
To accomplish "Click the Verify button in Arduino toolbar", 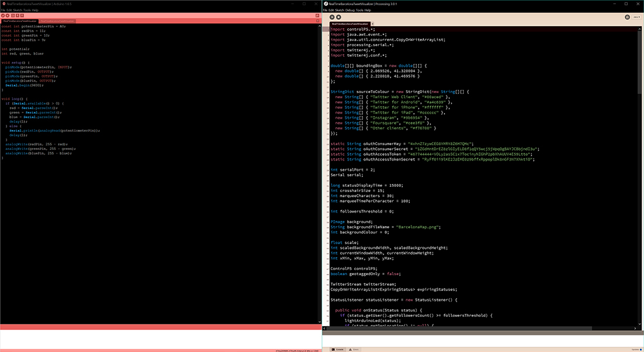I will (x=3, y=16).
